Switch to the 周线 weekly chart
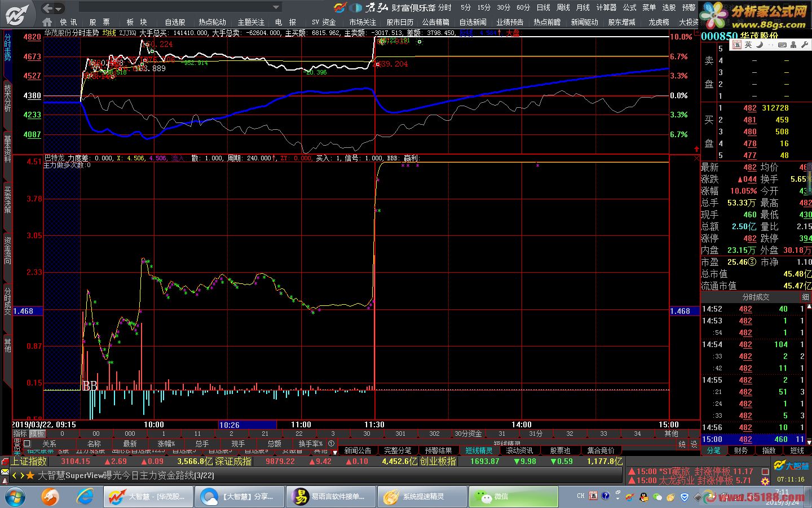The width and height of the screenshot is (812, 508). point(563,7)
